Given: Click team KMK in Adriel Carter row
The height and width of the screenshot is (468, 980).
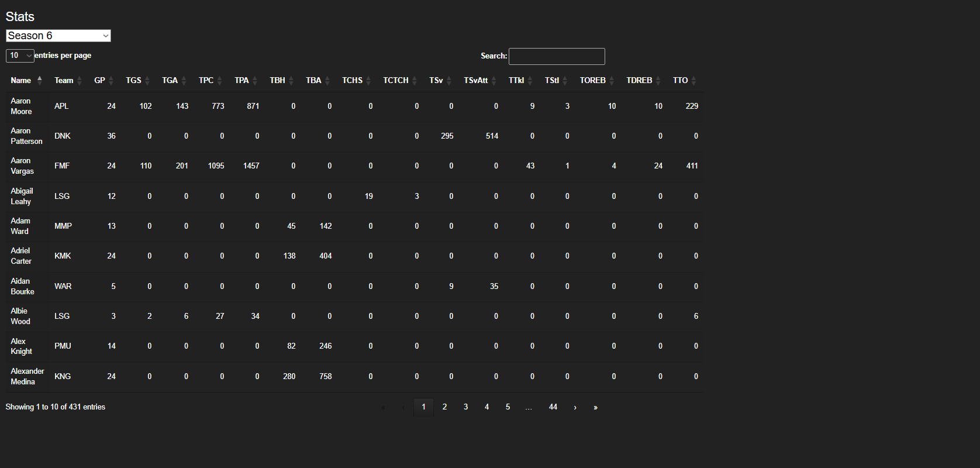Looking at the screenshot, I should [x=63, y=256].
